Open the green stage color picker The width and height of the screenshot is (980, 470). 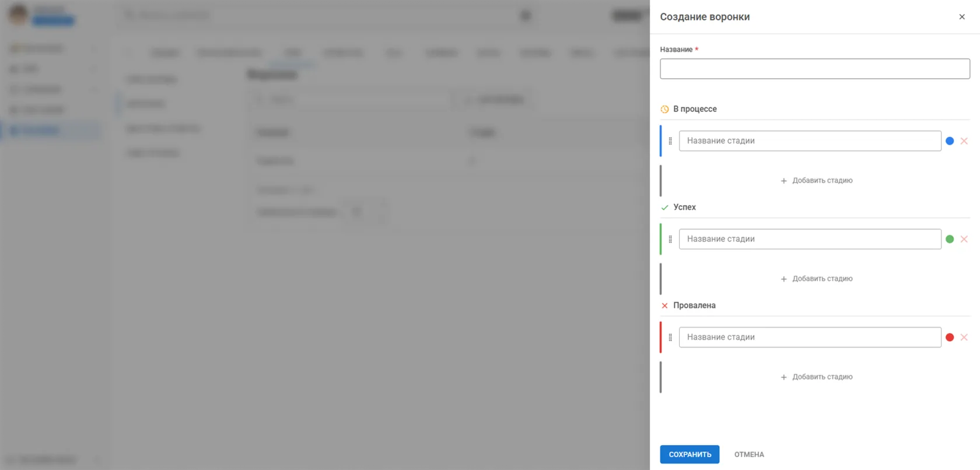tap(950, 239)
